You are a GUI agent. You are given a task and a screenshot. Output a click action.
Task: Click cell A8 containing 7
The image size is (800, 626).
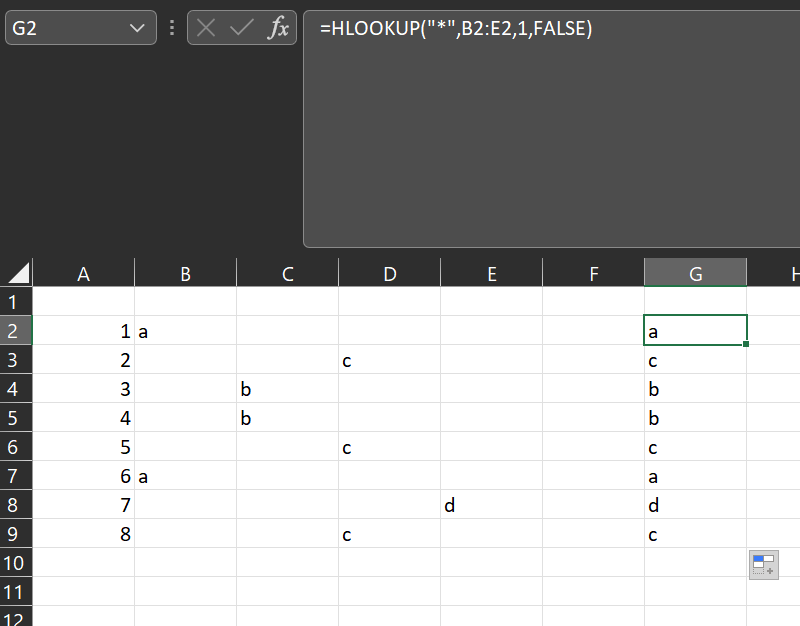tap(84, 505)
